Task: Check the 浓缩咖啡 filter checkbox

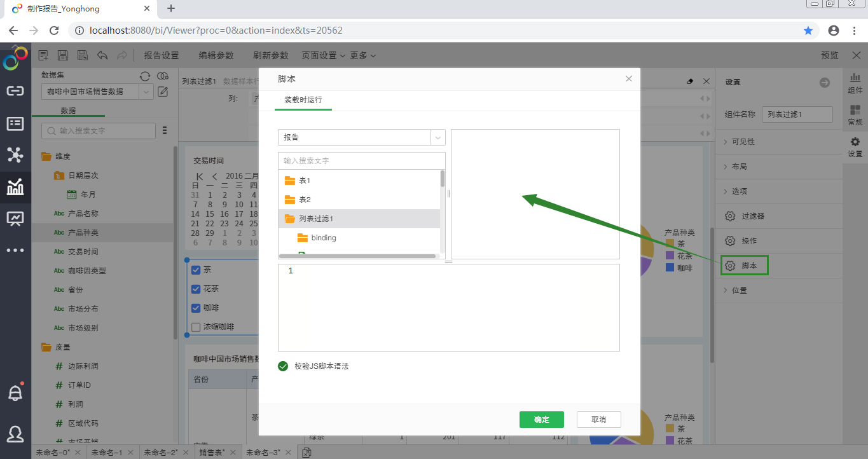Action: click(x=196, y=327)
